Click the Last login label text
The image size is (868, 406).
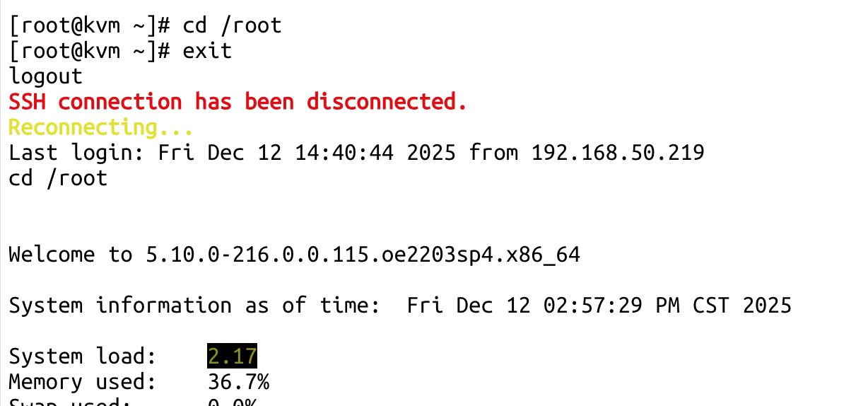[76, 152]
